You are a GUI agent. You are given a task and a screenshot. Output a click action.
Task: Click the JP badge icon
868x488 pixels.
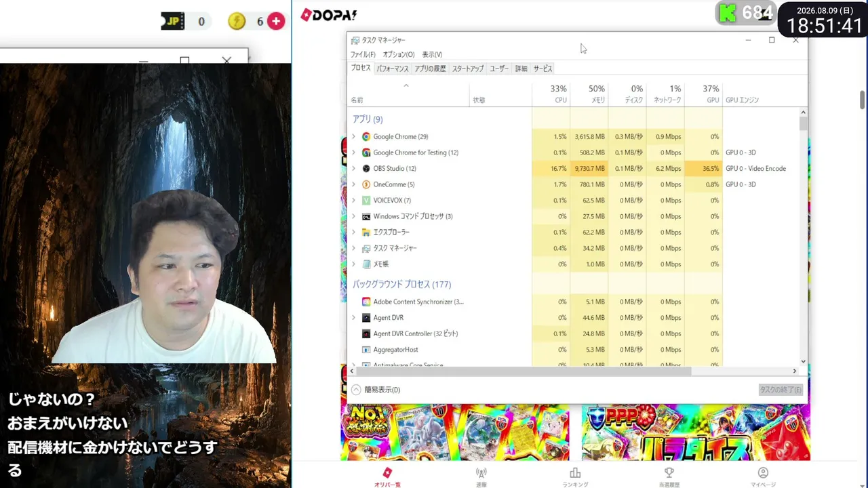click(173, 21)
